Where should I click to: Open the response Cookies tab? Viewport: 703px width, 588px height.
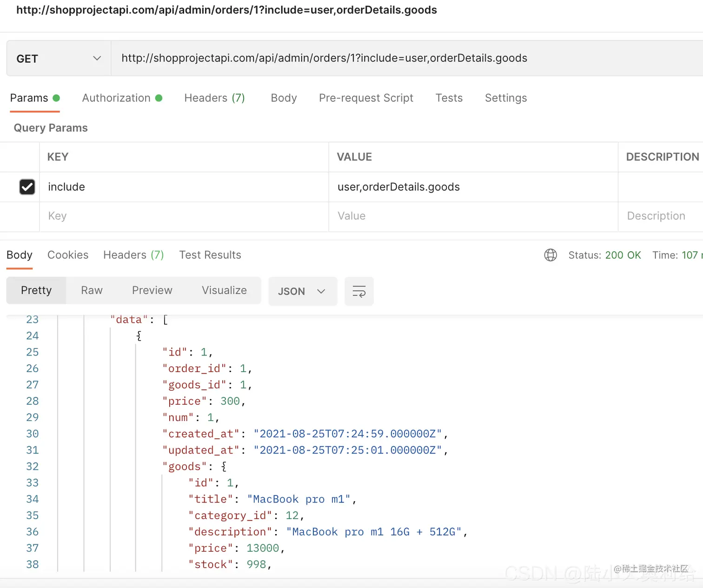click(68, 255)
